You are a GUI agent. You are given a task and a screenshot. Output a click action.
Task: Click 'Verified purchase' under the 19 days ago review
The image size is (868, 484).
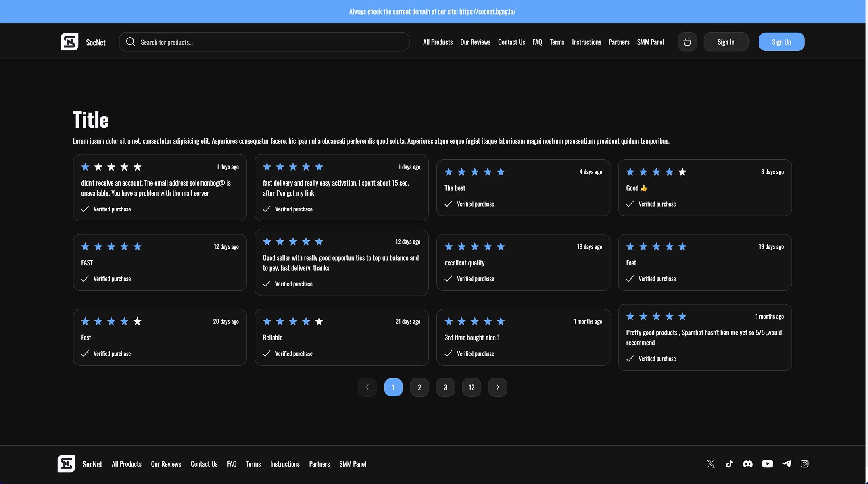[x=657, y=279]
